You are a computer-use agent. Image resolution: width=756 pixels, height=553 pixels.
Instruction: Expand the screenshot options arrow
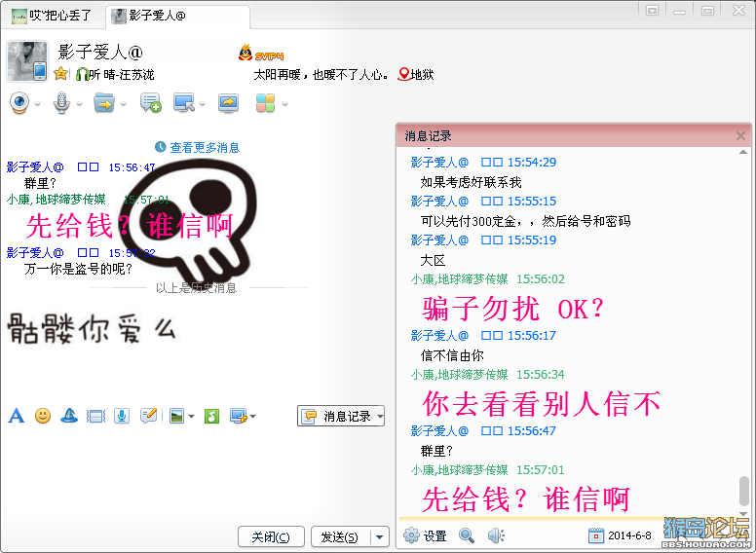coord(253,416)
